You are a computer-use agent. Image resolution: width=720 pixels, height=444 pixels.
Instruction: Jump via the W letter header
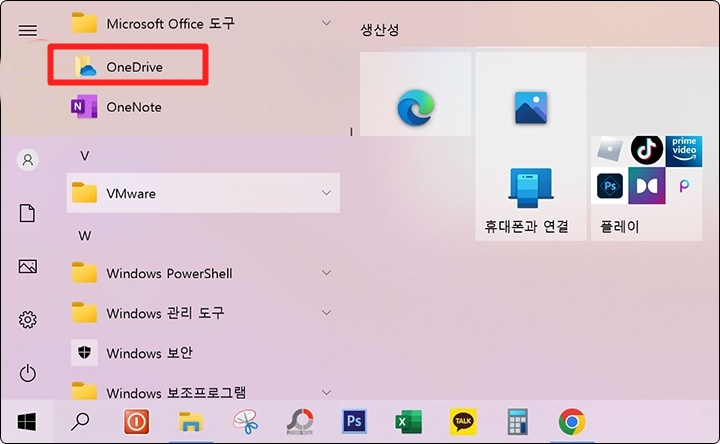point(84,236)
